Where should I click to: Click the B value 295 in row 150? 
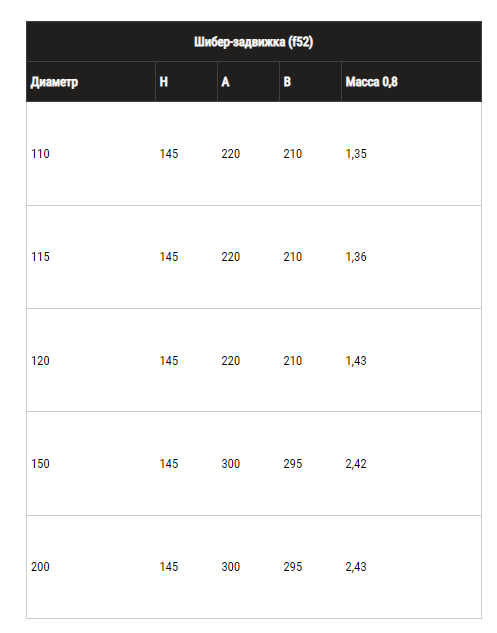(293, 463)
